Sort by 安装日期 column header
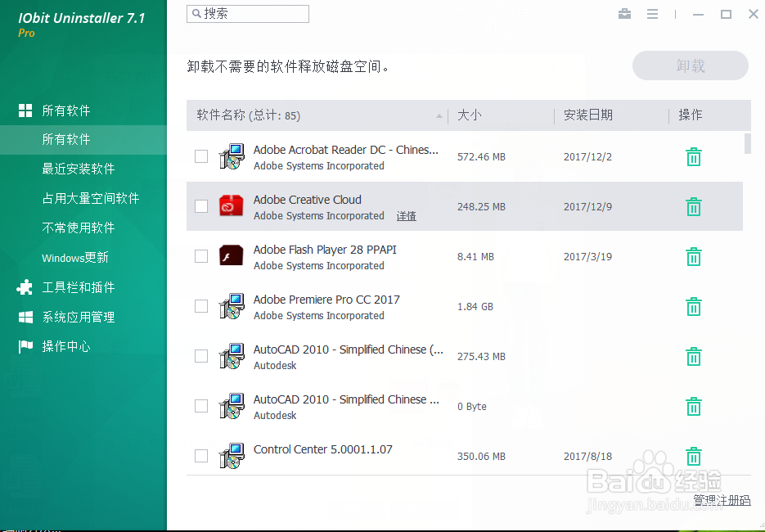 (588, 115)
